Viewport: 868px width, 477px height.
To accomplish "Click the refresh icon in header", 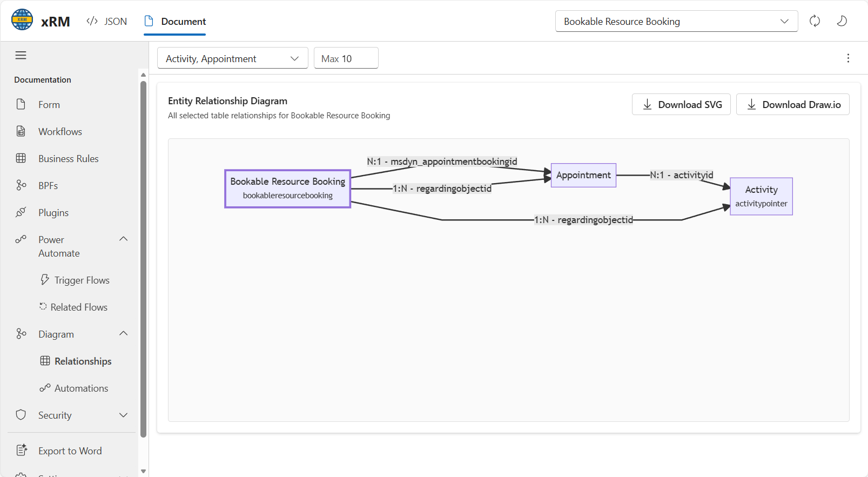I will [815, 21].
